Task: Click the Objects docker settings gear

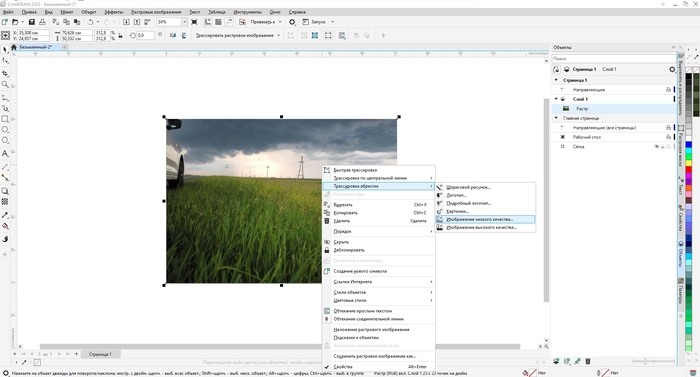Action: click(672, 69)
